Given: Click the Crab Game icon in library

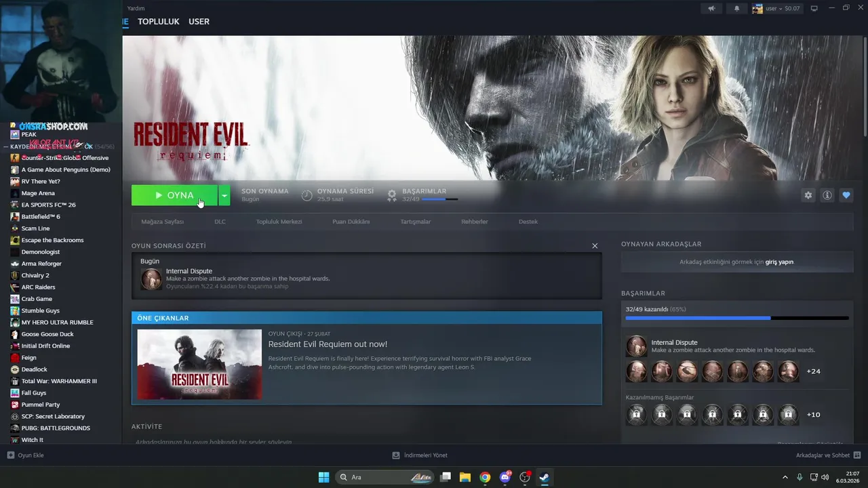Looking at the screenshot, I should pos(15,299).
